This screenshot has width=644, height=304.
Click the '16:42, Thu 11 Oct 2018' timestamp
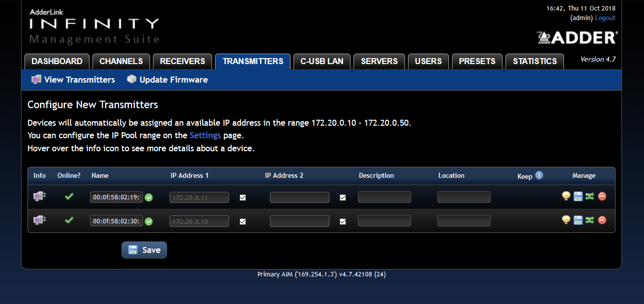(581, 8)
